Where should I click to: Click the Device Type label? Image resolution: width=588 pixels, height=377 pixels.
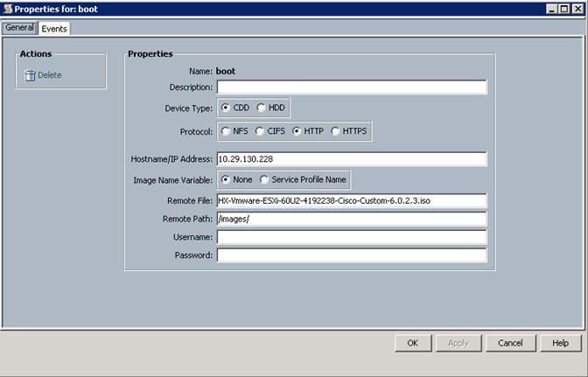click(x=189, y=108)
